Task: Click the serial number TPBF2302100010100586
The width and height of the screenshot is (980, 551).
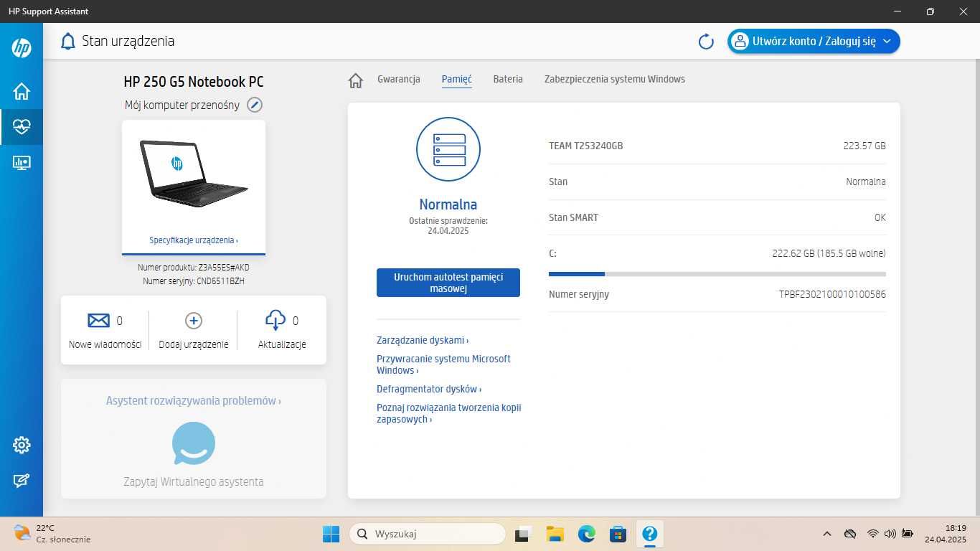Action: [832, 294]
